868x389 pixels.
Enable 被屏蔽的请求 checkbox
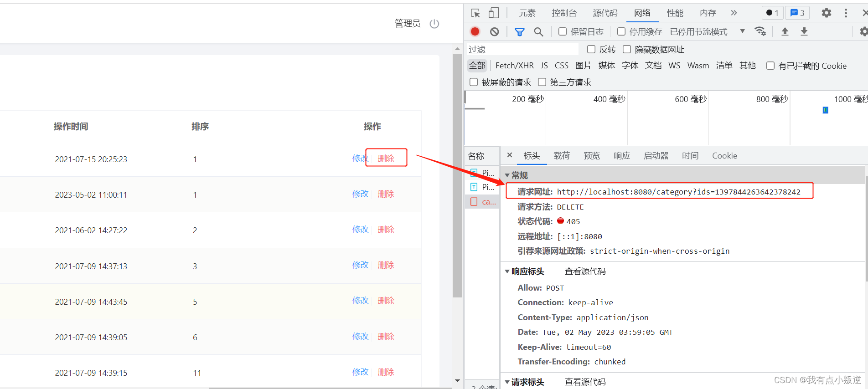474,82
